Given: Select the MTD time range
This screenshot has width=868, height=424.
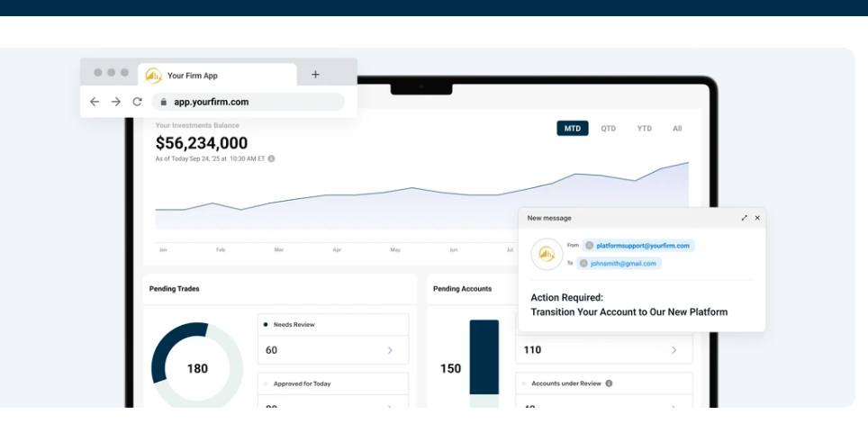Looking at the screenshot, I should [x=572, y=129].
